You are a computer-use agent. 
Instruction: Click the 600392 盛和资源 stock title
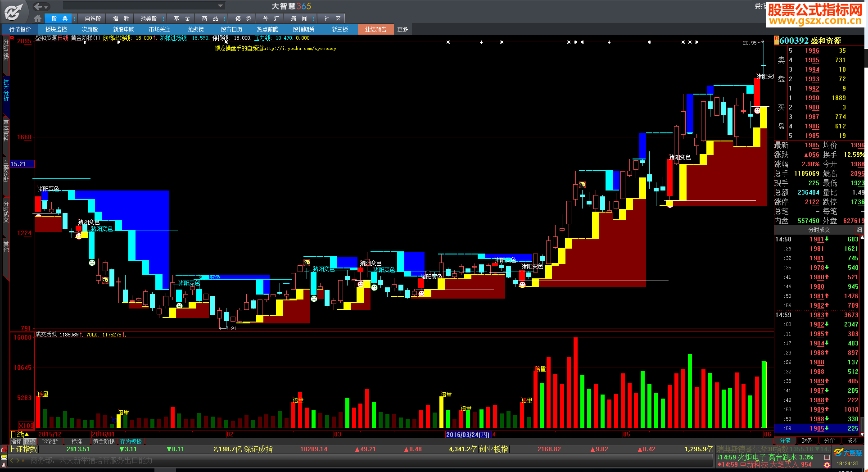(x=810, y=41)
